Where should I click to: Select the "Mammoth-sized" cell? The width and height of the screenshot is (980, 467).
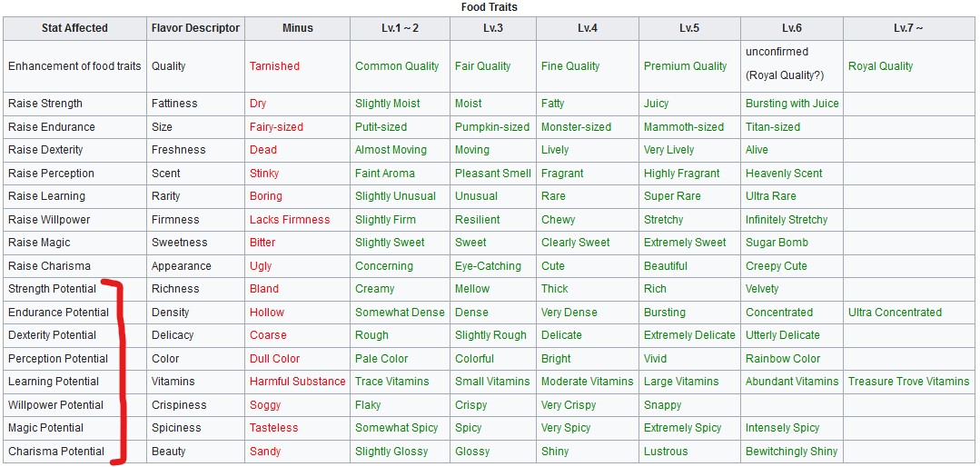pos(684,127)
